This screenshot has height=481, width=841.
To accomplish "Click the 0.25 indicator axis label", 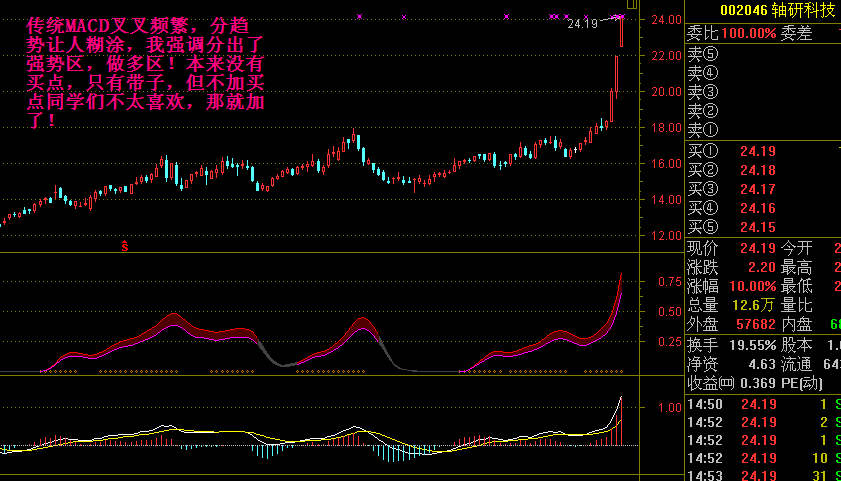I will tap(670, 342).
